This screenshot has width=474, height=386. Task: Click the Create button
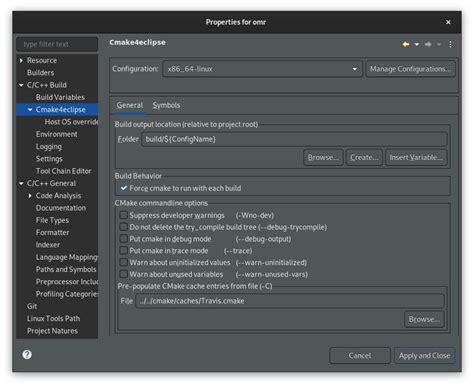364,157
